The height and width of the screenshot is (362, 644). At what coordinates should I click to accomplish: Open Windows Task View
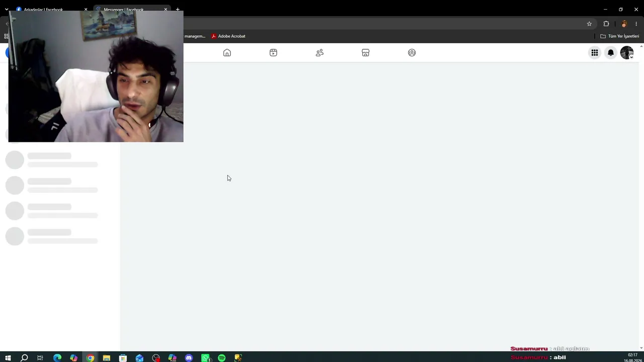point(40,358)
